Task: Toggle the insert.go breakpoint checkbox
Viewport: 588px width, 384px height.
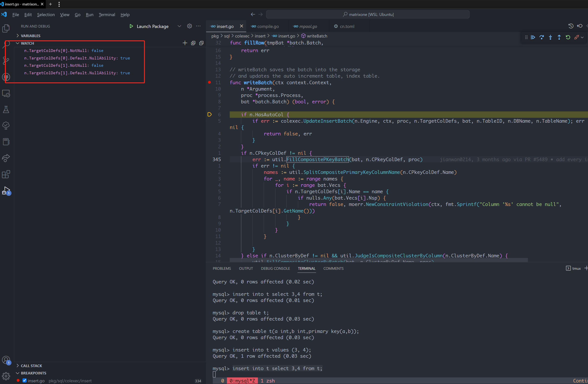Action: 24,381
